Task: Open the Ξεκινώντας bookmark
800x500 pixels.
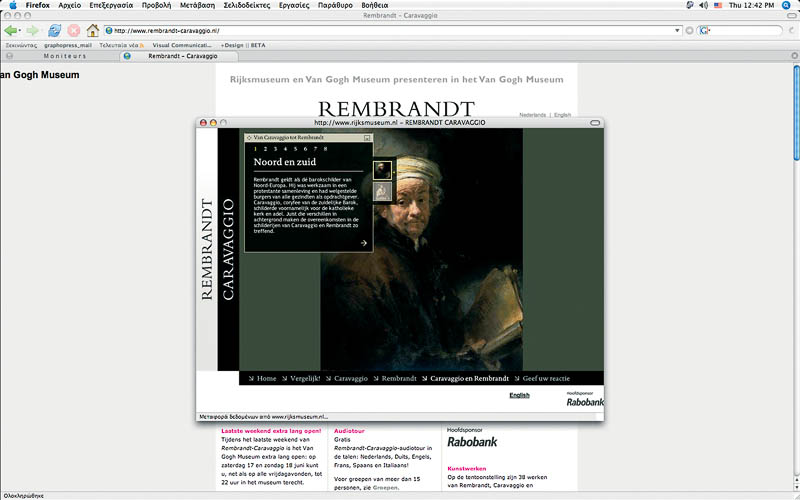Action: click(21, 45)
